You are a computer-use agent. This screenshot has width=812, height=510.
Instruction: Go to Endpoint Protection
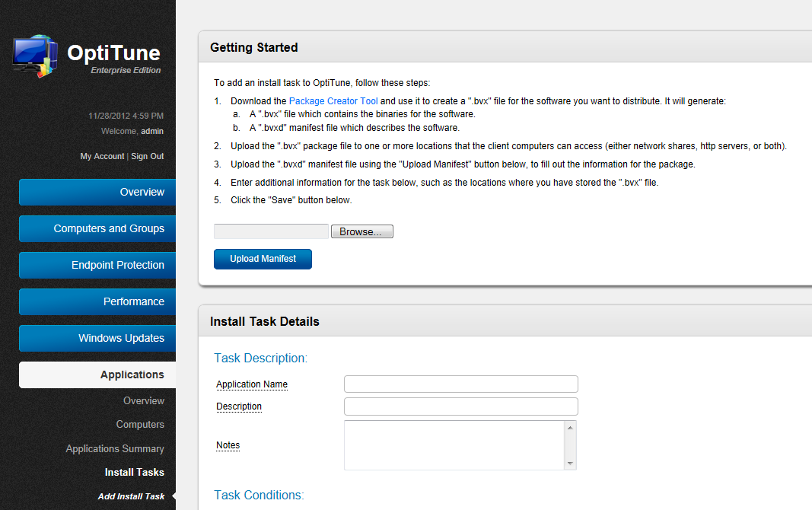(97, 265)
